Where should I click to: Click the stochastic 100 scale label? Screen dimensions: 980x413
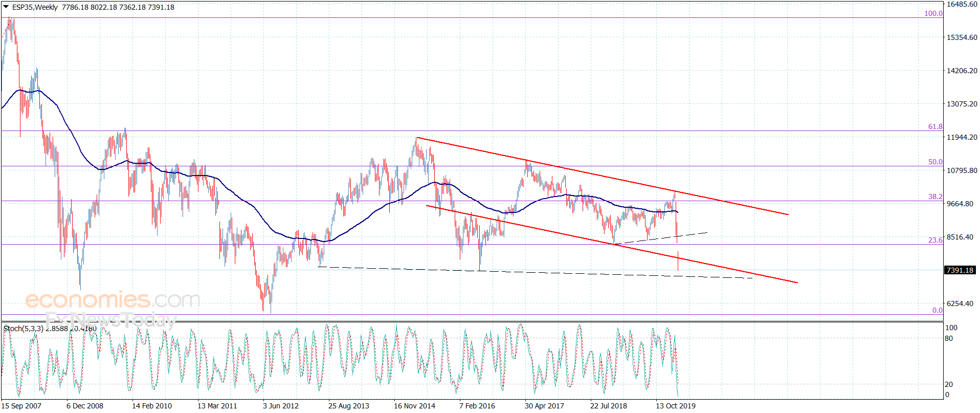pyautogui.click(x=951, y=328)
